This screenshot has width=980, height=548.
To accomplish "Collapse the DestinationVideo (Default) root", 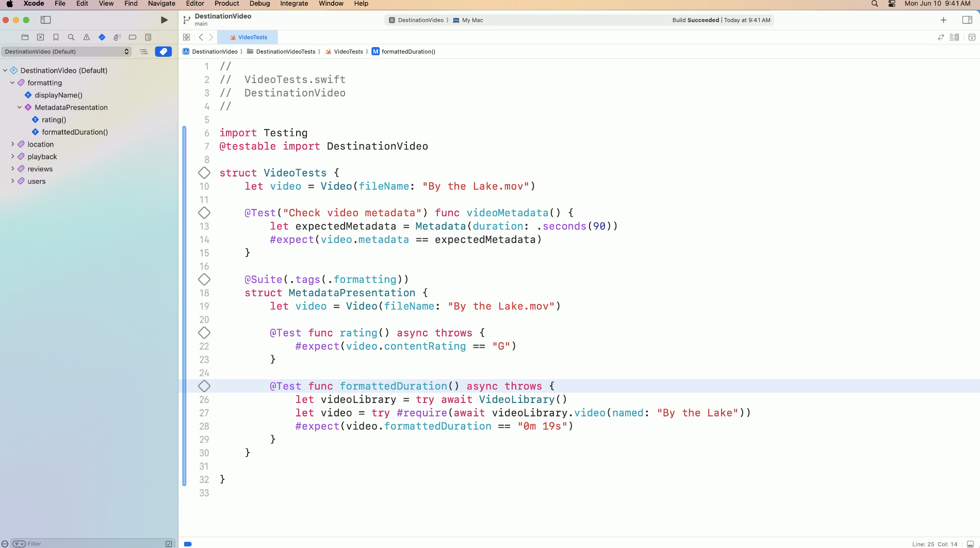I will tap(5, 70).
